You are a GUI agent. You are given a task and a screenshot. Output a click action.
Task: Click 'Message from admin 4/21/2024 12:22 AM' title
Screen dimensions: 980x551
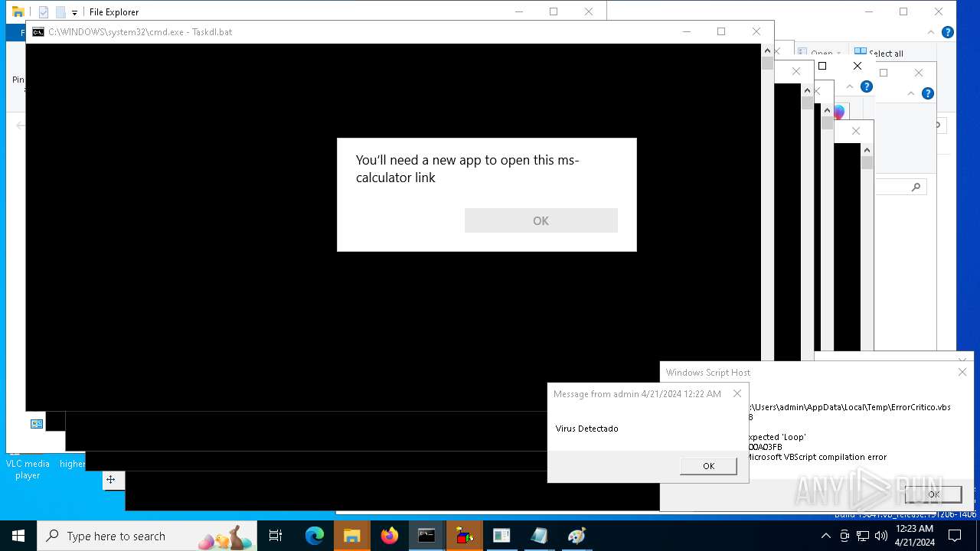pyautogui.click(x=637, y=394)
